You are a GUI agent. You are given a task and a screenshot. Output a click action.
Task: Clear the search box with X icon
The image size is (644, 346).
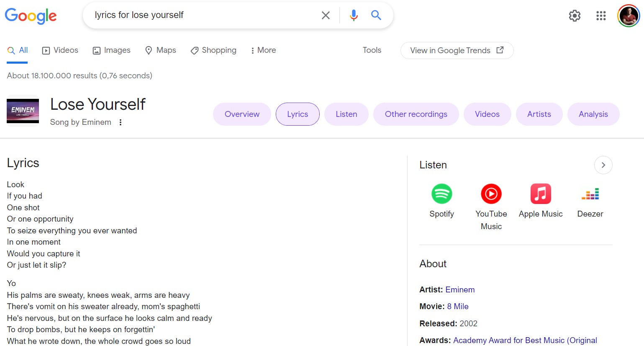326,15
